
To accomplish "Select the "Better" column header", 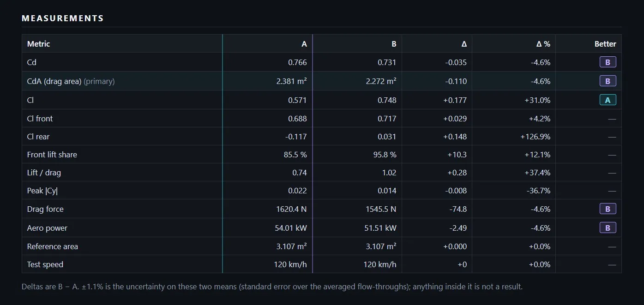I will click(605, 44).
